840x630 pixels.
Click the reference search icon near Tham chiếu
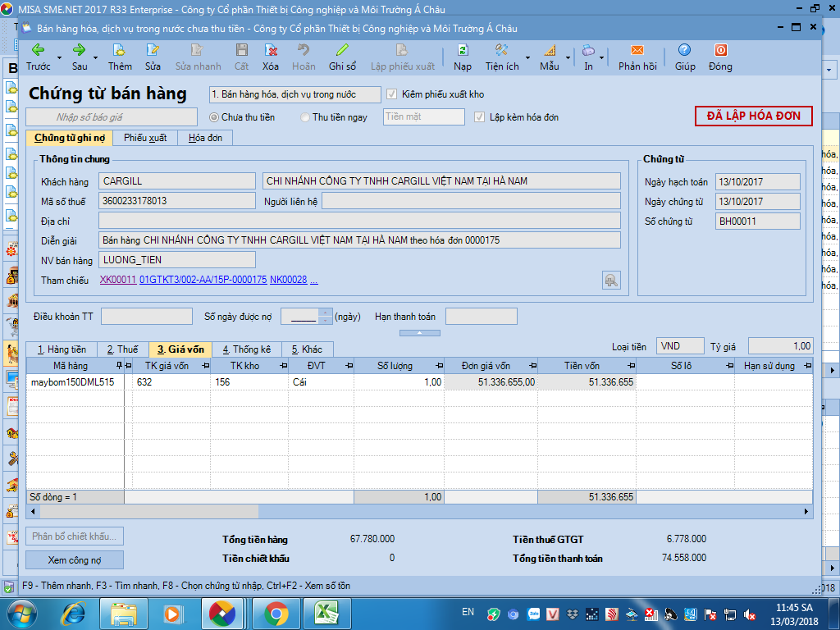pyautogui.click(x=611, y=281)
